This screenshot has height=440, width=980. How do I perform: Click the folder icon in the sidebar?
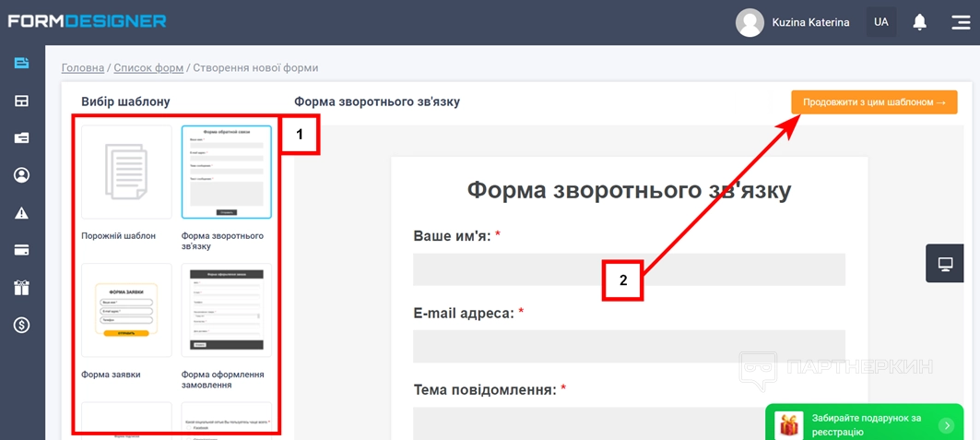click(22, 138)
